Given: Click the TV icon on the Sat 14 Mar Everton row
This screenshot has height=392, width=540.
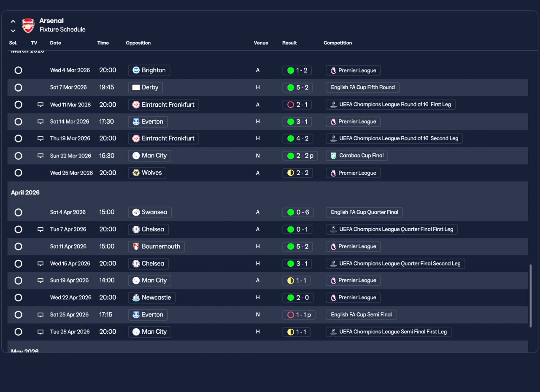Looking at the screenshot, I should point(40,122).
